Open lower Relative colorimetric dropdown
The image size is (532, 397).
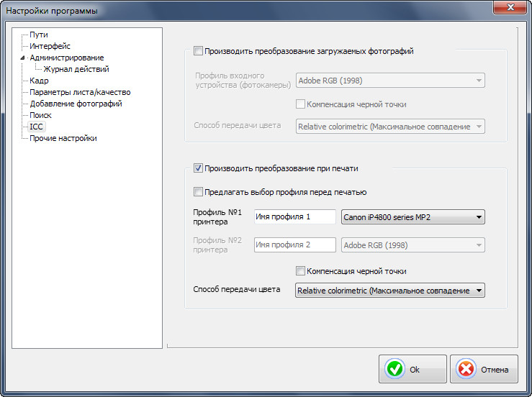(x=390, y=291)
